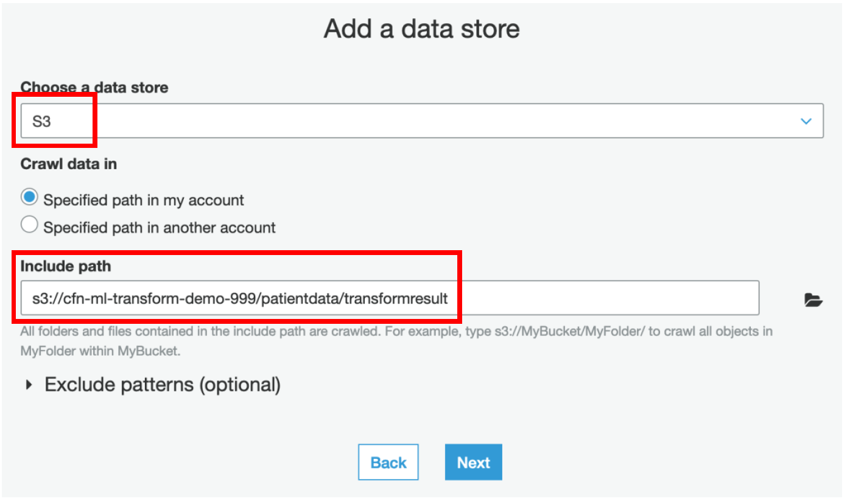Image resolution: width=850 pixels, height=504 pixels.
Task: Select the Specified path in my account radio
Action: 29,198
